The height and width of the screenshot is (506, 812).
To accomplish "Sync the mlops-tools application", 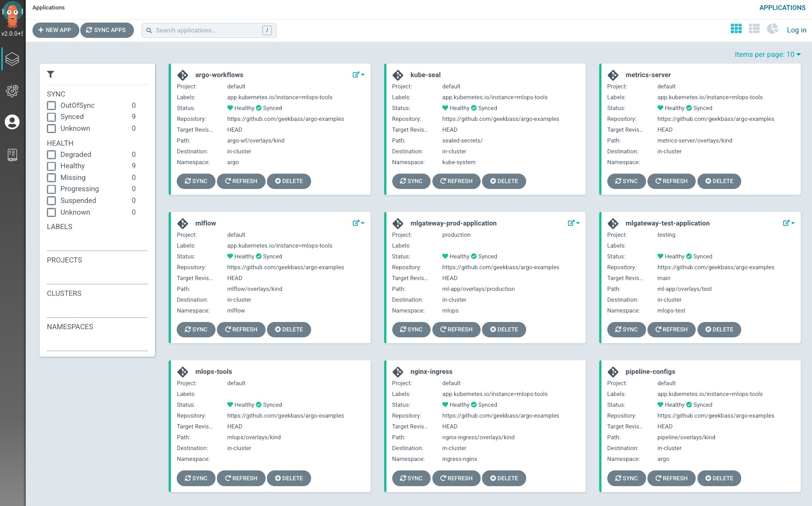I will [196, 478].
